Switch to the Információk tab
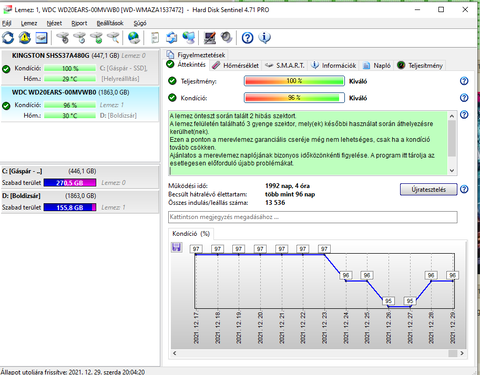 click(x=334, y=66)
